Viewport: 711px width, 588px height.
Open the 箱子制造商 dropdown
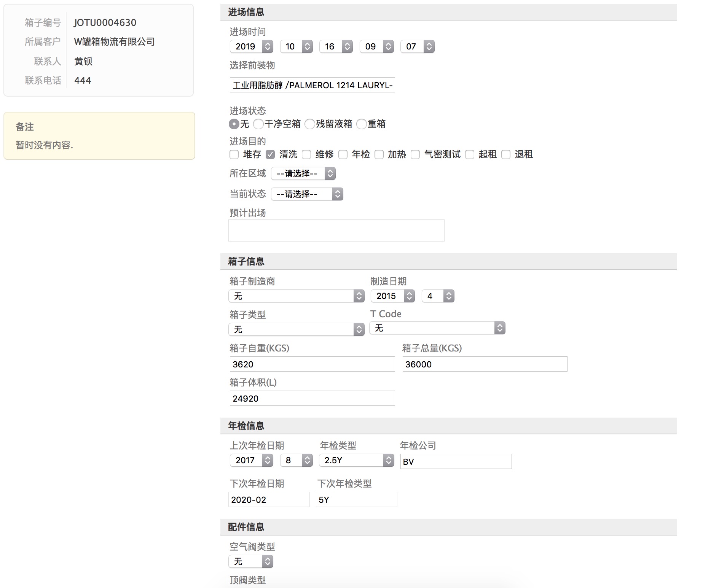[297, 296]
